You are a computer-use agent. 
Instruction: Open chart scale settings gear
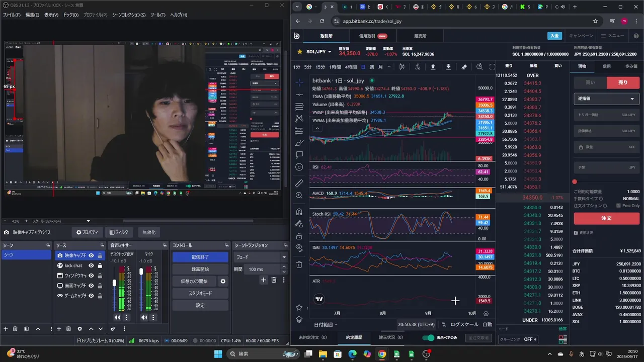pyautogui.click(x=486, y=313)
